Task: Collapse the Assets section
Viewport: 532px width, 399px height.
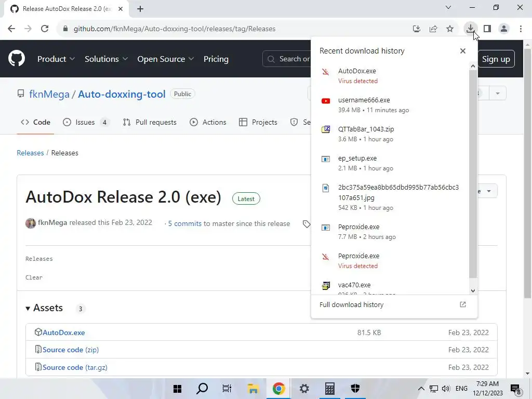Action: point(28,308)
